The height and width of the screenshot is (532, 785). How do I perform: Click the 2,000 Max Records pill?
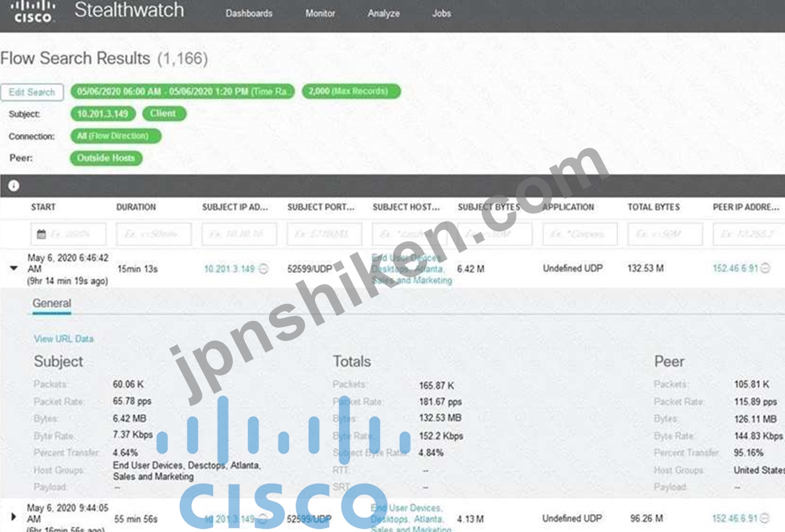[351, 92]
